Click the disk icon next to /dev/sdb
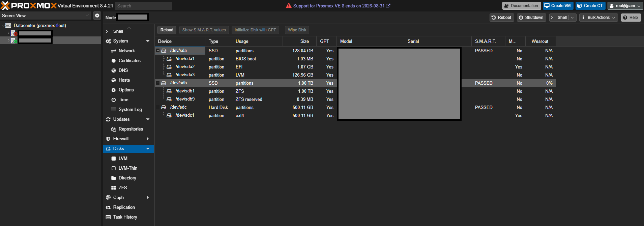Image resolution: width=644 pixels, height=226 pixels. point(164,83)
